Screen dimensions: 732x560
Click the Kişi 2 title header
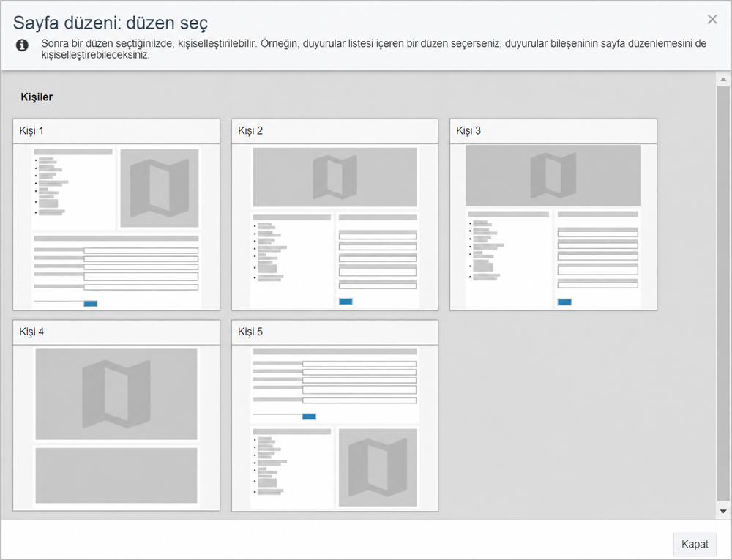[335, 131]
